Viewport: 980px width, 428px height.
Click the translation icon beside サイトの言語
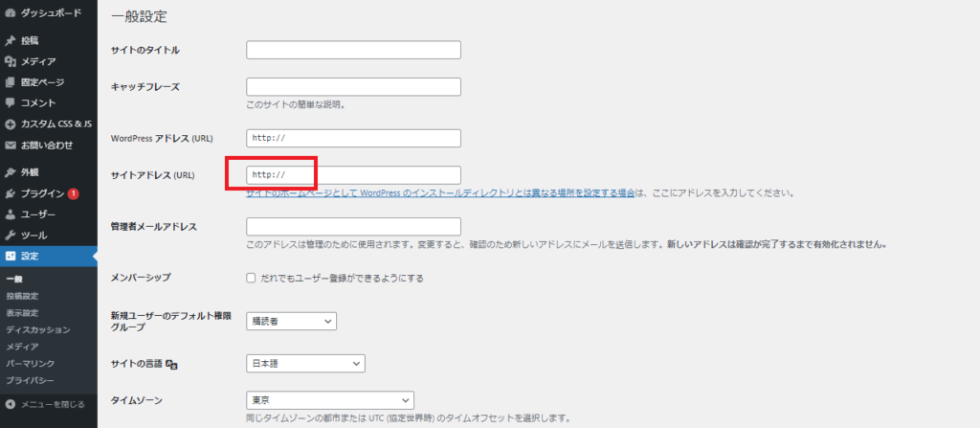[x=172, y=365]
